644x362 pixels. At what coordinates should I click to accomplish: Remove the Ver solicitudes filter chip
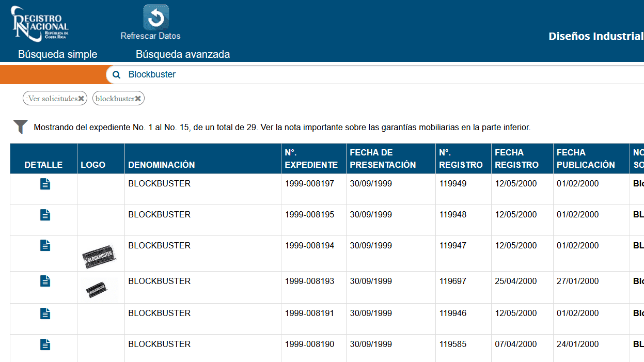(x=81, y=98)
